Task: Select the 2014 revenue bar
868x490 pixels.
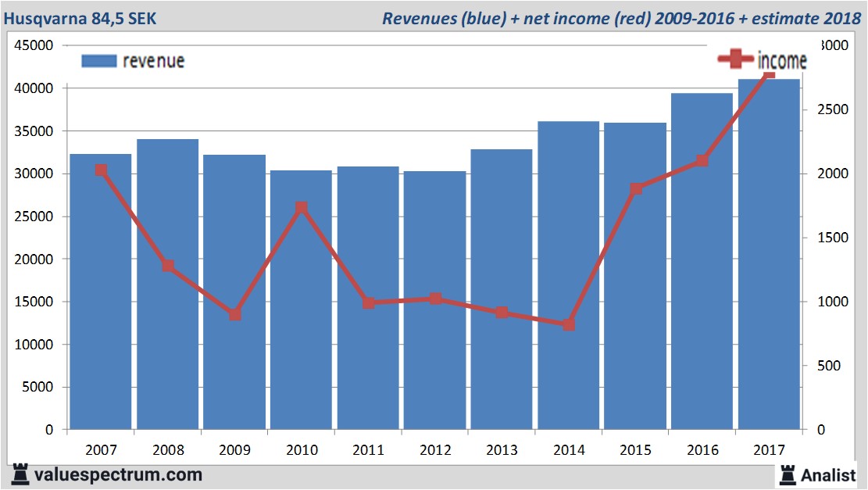Action: click(569, 276)
